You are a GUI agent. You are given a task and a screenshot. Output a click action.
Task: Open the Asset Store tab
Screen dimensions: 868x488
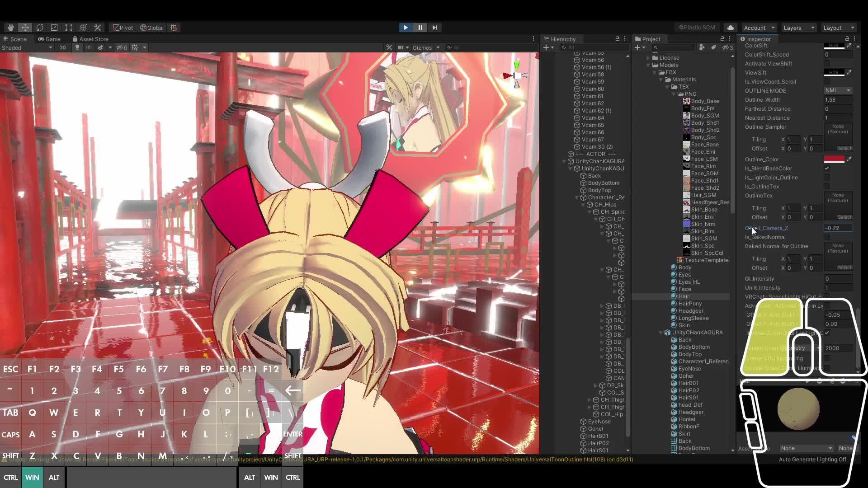coord(90,39)
